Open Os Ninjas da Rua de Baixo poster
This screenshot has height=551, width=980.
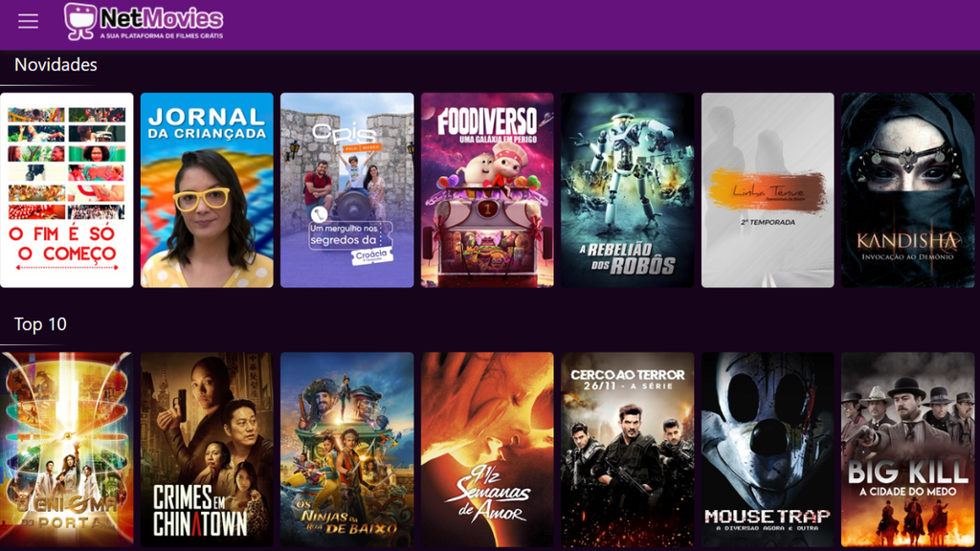pos(346,450)
